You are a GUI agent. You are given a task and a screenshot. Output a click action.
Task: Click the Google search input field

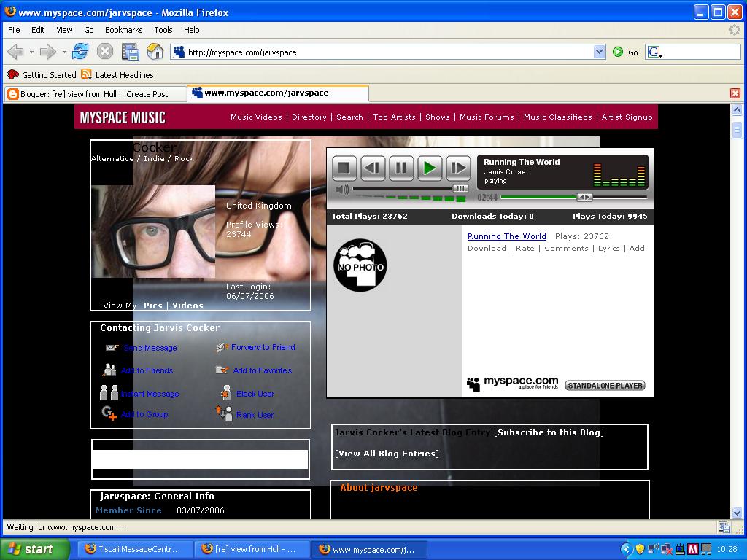point(702,52)
